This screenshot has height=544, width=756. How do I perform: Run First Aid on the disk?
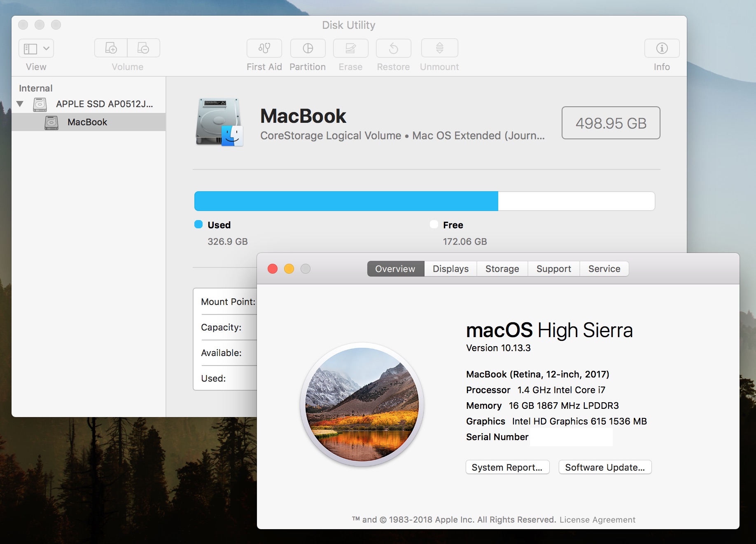264,48
